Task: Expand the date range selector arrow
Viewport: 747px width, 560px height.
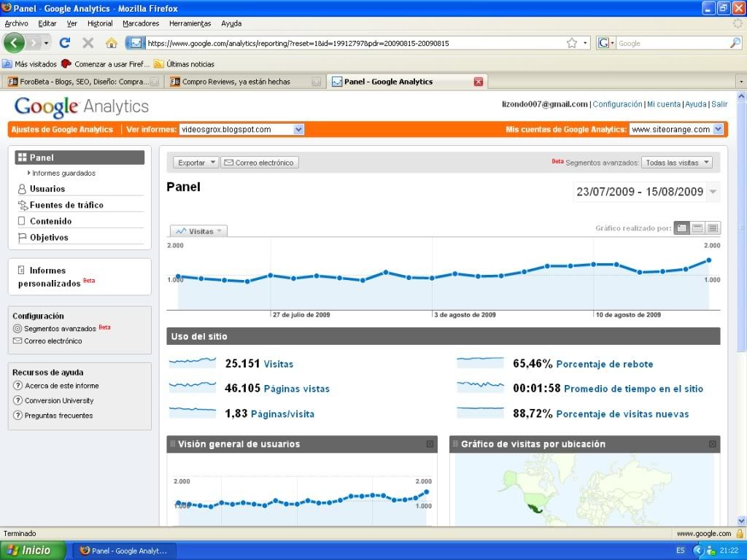Action: pos(713,192)
